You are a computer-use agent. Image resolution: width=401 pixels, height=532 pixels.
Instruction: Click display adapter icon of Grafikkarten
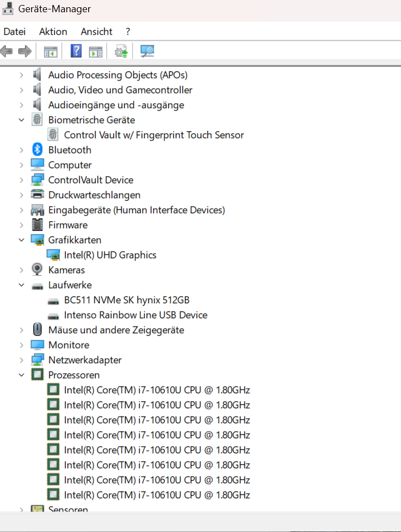37,240
